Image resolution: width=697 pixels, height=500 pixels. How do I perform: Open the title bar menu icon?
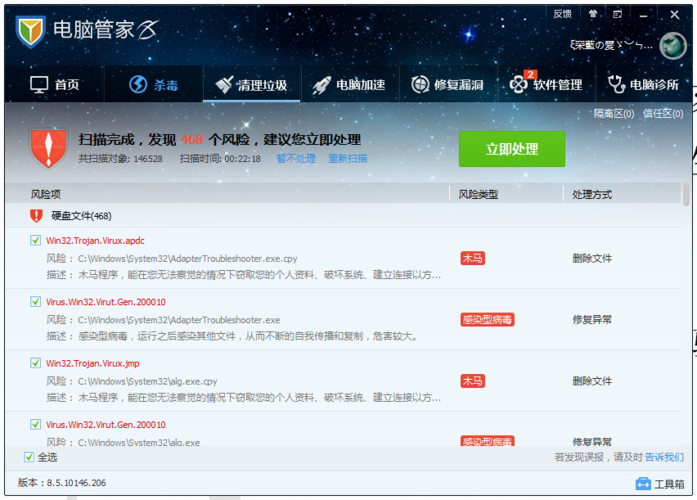point(617,15)
